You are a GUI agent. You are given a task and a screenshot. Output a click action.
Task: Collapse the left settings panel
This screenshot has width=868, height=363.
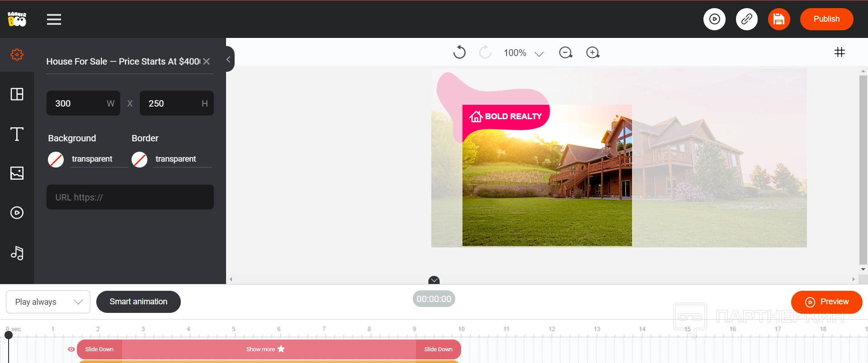click(229, 59)
